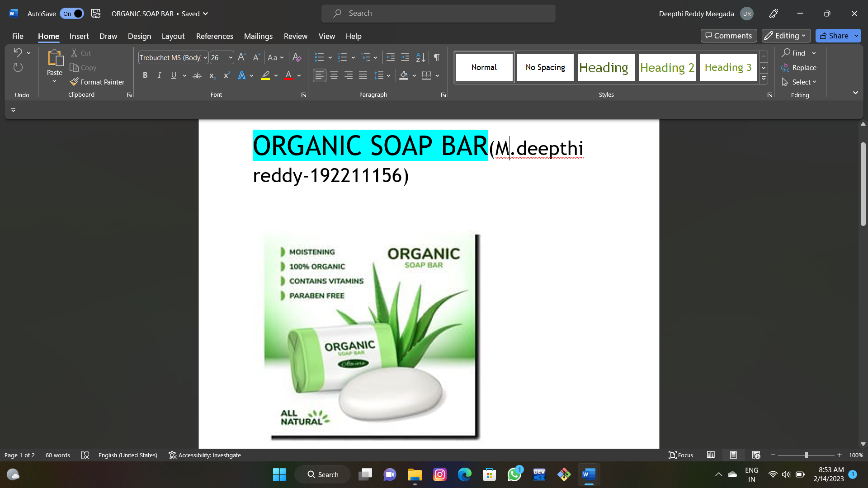Expand the font size dropdown
Screen dimensions: 868x488
(x=231, y=57)
